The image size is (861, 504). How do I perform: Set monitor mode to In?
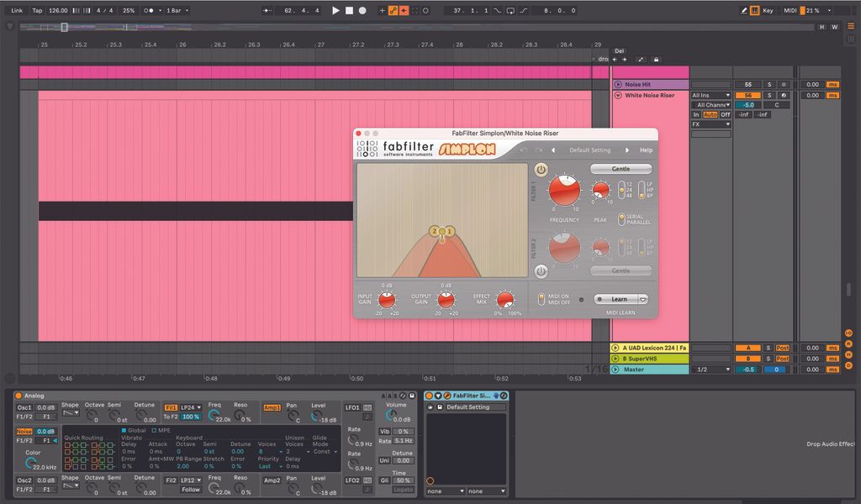pos(695,114)
